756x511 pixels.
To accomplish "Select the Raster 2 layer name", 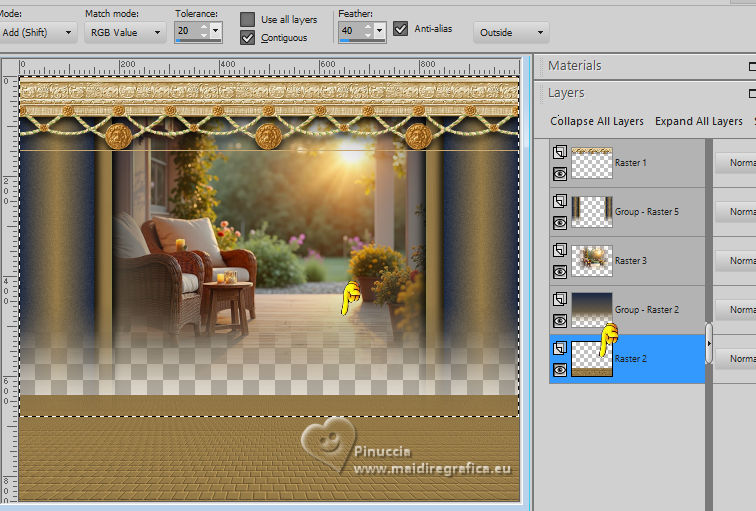I will 630,359.
